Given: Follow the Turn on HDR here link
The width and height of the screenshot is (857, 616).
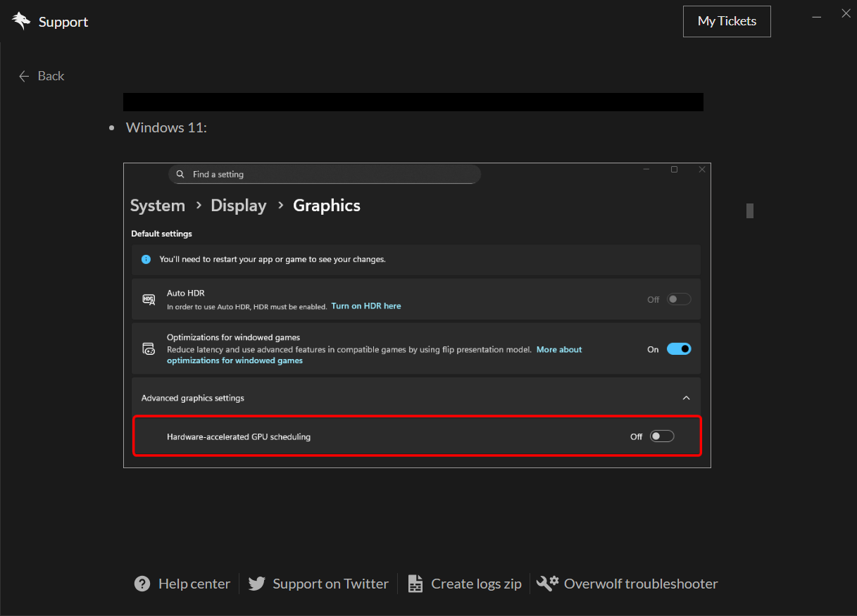Looking at the screenshot, I should click(366, 306).
